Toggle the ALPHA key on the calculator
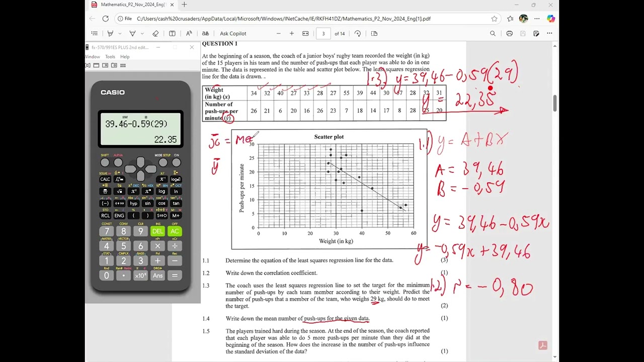 click(118, 163)
